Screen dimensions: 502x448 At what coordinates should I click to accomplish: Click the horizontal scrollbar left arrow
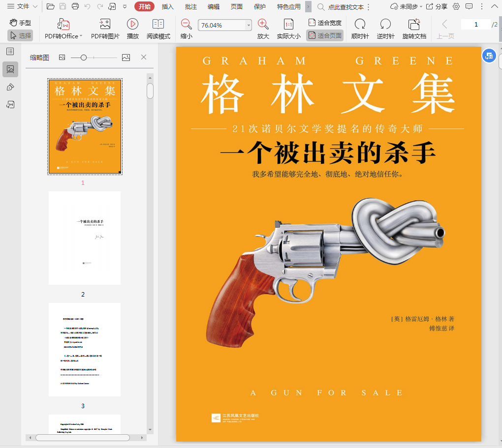[31, 438]
